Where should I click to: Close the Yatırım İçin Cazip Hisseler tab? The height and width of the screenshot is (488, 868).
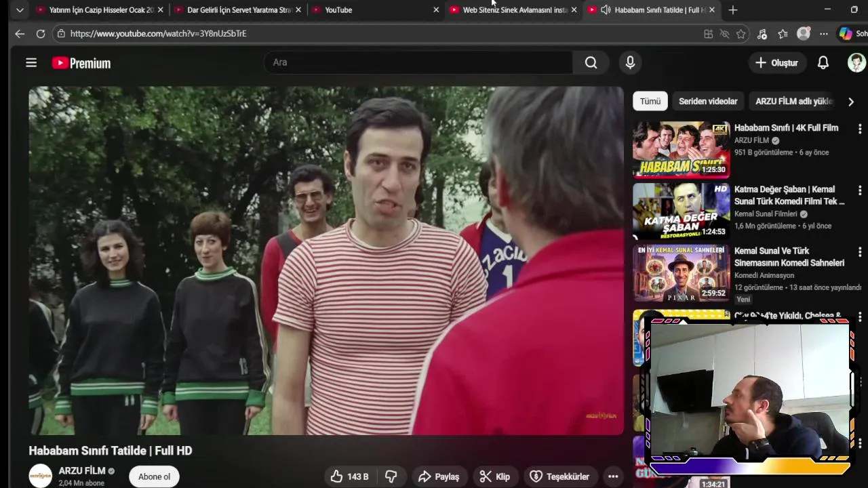(x=160, y=10)
